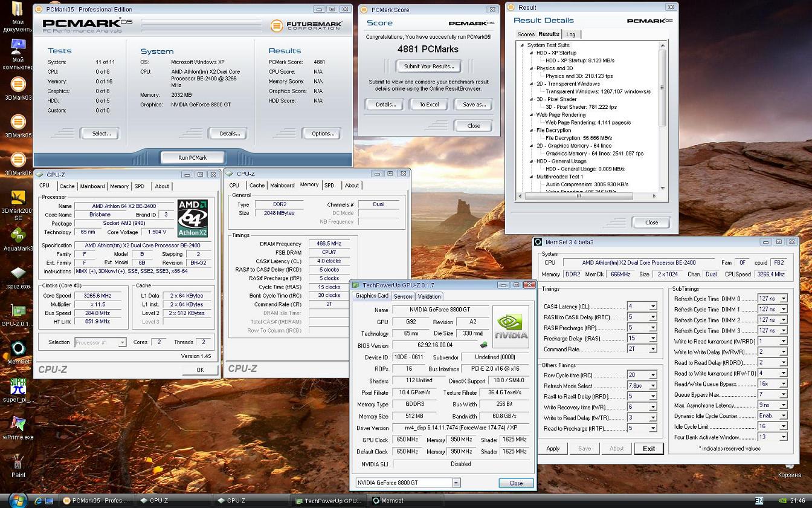Switch to the Sensors tab in GPU-Z
This screenshot has width=812, height=508.
tap(403, 296)
